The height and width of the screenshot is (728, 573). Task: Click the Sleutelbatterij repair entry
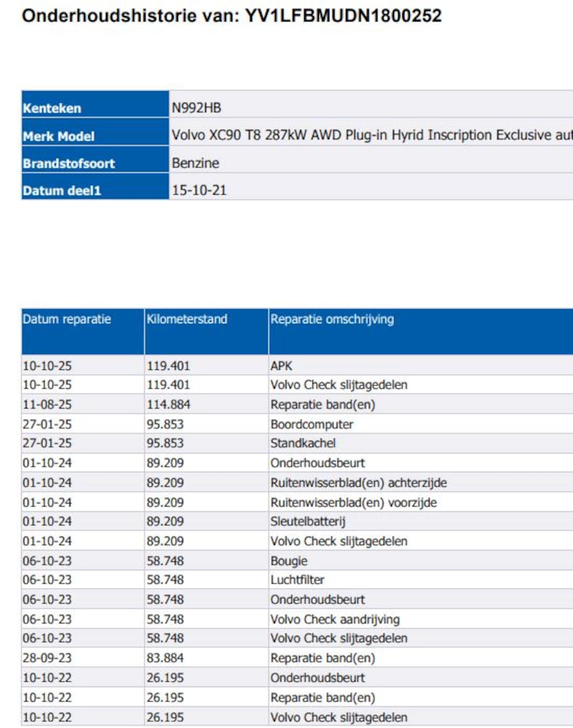point(308,521)
